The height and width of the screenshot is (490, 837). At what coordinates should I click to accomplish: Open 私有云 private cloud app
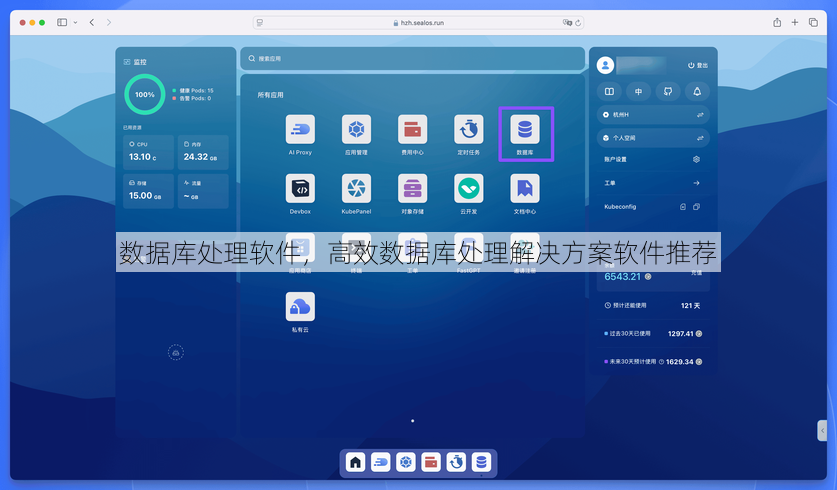point(300,306)
